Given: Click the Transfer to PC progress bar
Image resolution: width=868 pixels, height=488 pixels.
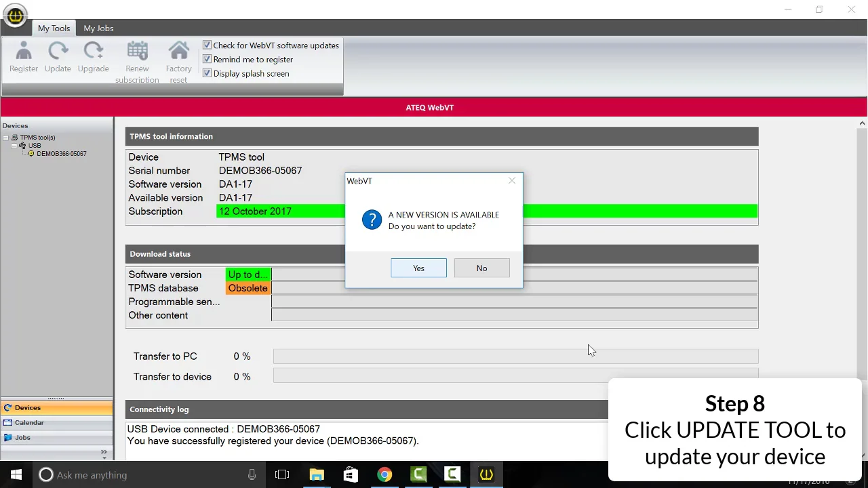Looking at the screenshot, I should click(515, 357).
